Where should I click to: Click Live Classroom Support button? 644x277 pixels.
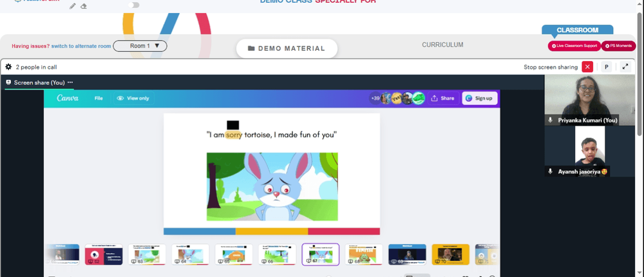click(x=574, y=46)
